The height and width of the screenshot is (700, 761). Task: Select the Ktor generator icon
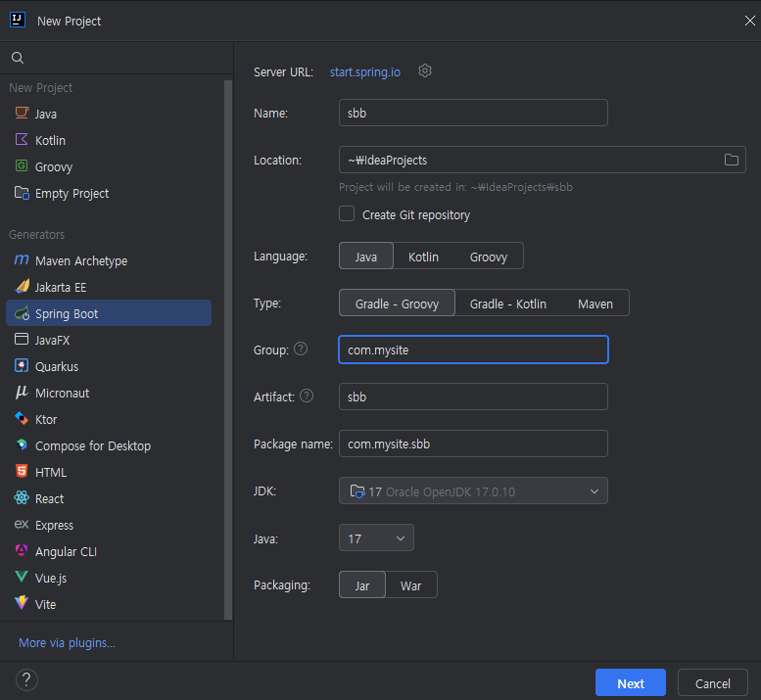coord(22,418)
